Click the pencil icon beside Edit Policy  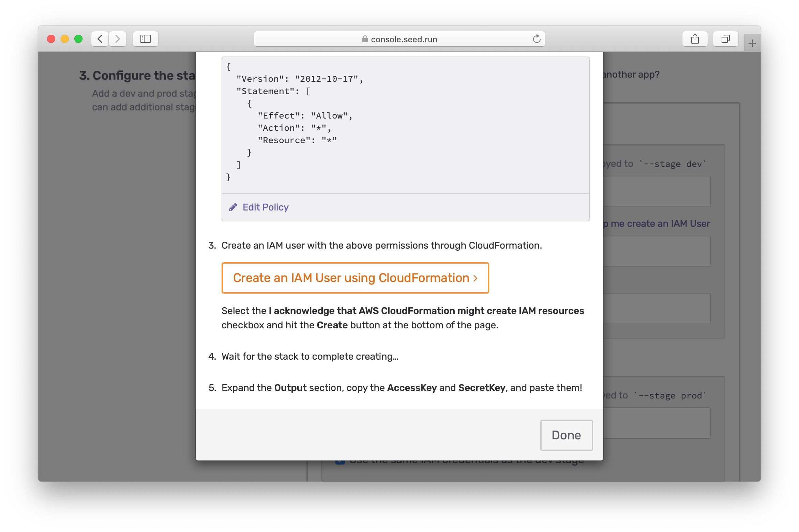233,207
